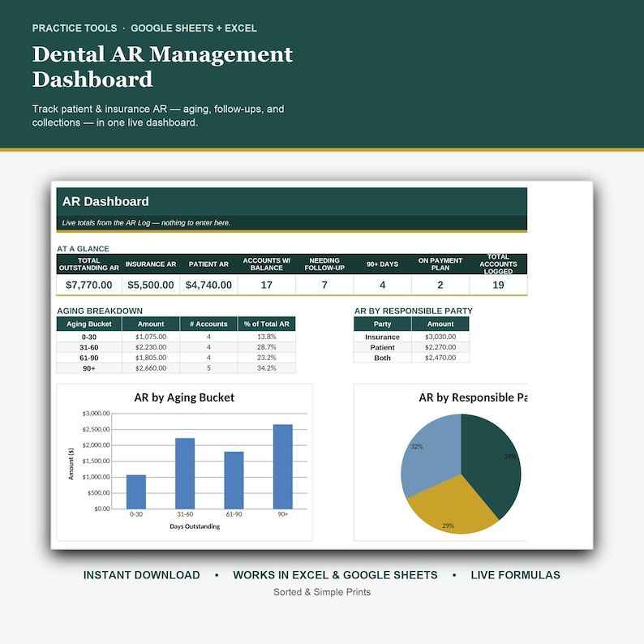644x644 pixels.
Task: Click the $2,270.00 party amount cell
Action: pos(440,347)
